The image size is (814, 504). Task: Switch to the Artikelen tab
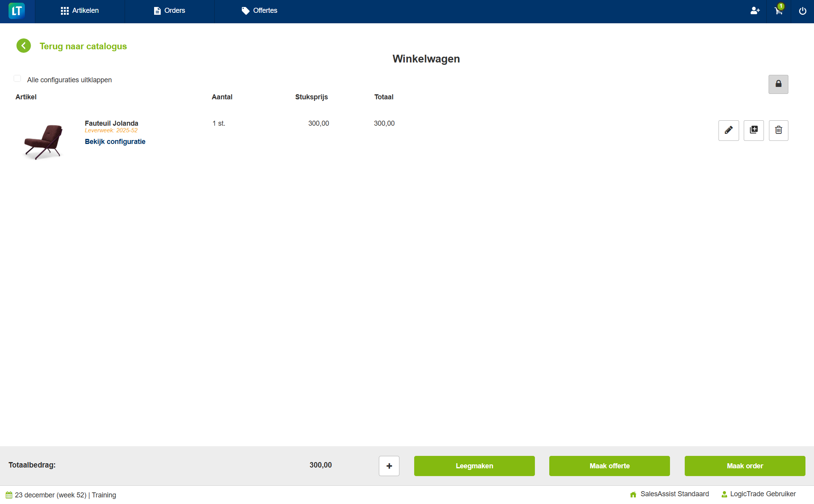[80, 11]
